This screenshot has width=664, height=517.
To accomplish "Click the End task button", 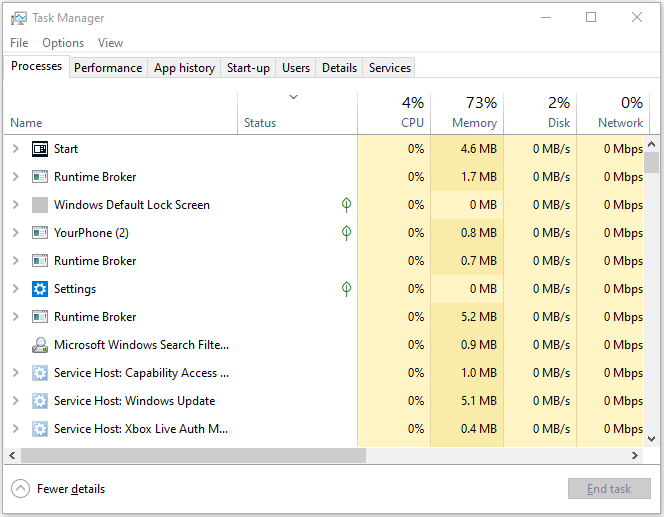I will [609, 489].
